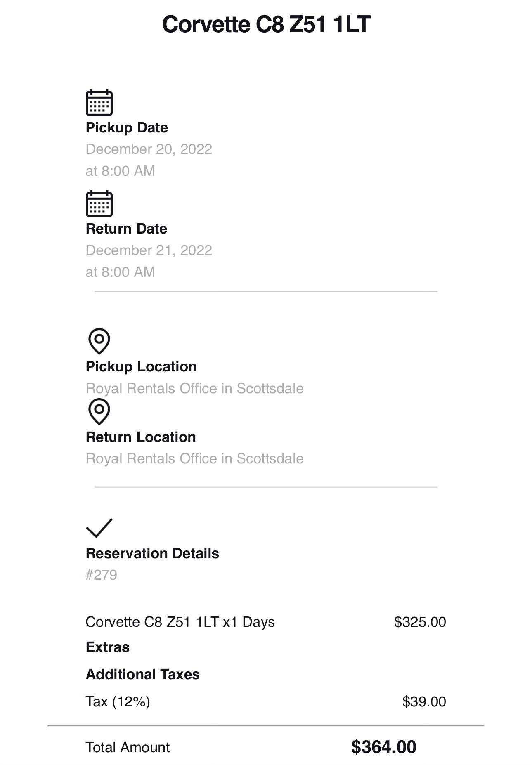This screenshot has height=765, width=532.
Task: Click the return Royal Rentals Office in Scottsdale text
Action: [x=195, y=459]
